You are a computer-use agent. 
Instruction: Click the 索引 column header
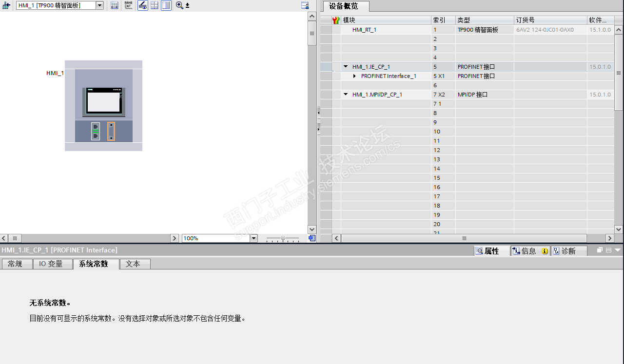pyautogui.click(x=443, y=20)
